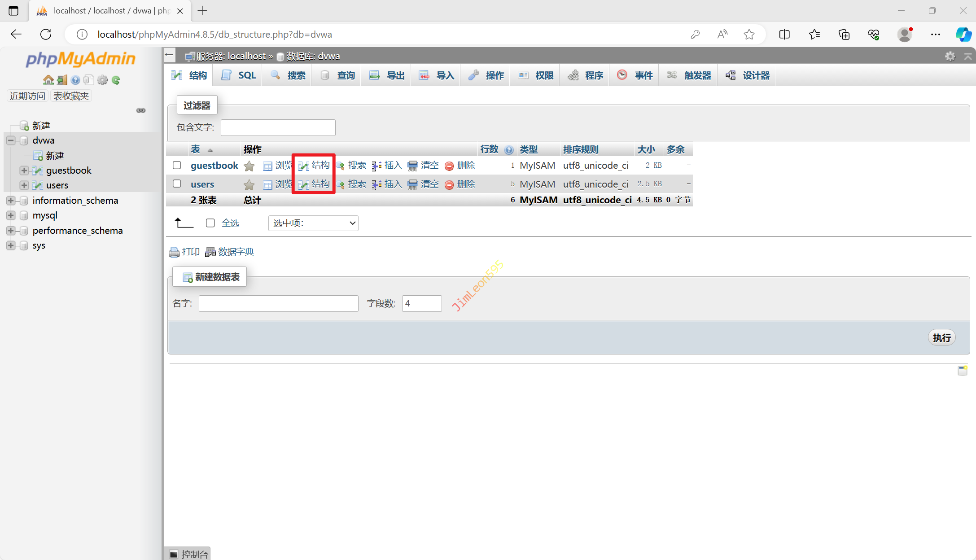Click the navigation link chain icon
This screenshot has height=560, width=976.
click(141, 110)
